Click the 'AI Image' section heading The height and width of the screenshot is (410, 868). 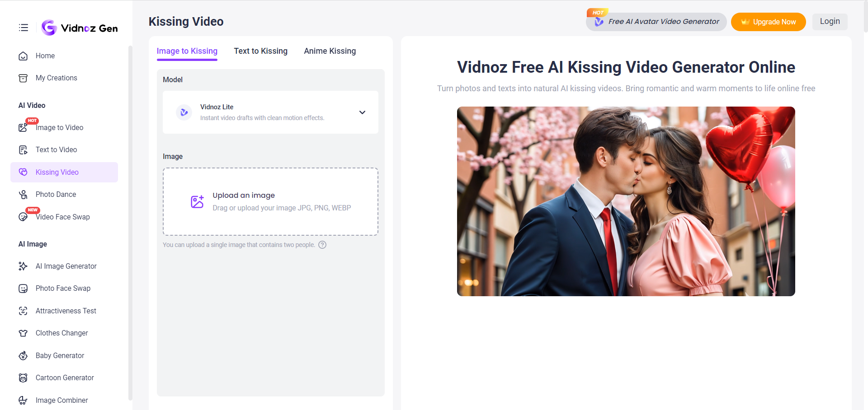[x=33, y=244]
